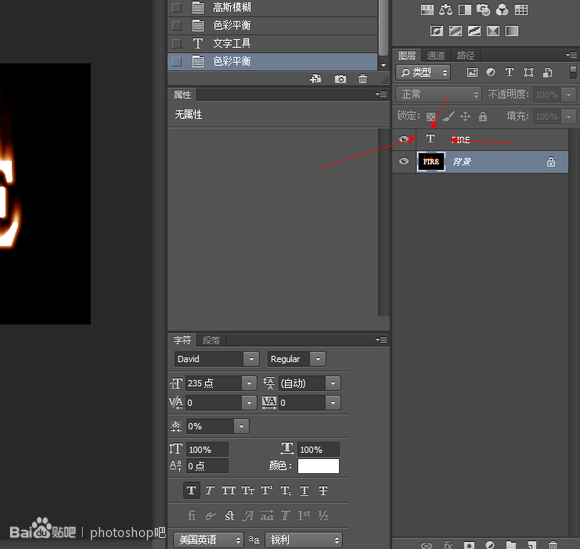
Task: Add a Posterize adjustment layer
Action: click(x=455, y=31)
